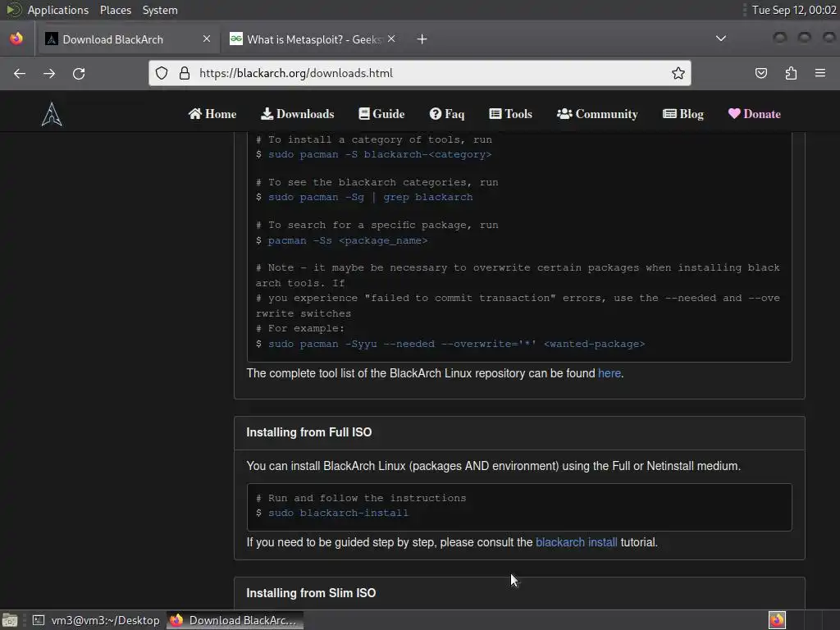
Task: Close the What is Metasploit tab
Action: tap(391, 39)
